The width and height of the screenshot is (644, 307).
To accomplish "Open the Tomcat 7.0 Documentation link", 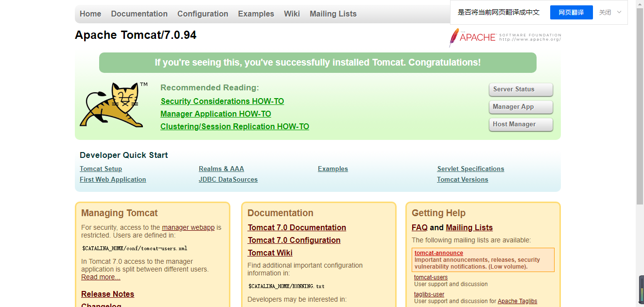I will pyautogui.click(x=297, y=227).
